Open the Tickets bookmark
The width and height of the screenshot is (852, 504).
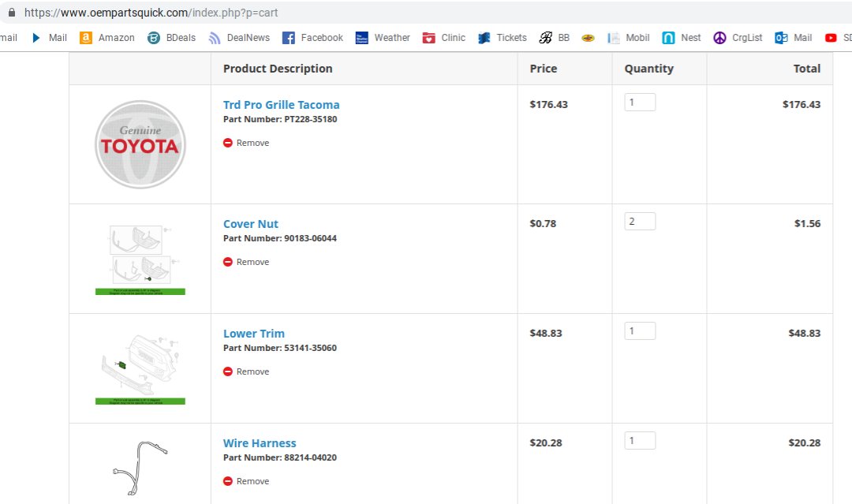502,38
